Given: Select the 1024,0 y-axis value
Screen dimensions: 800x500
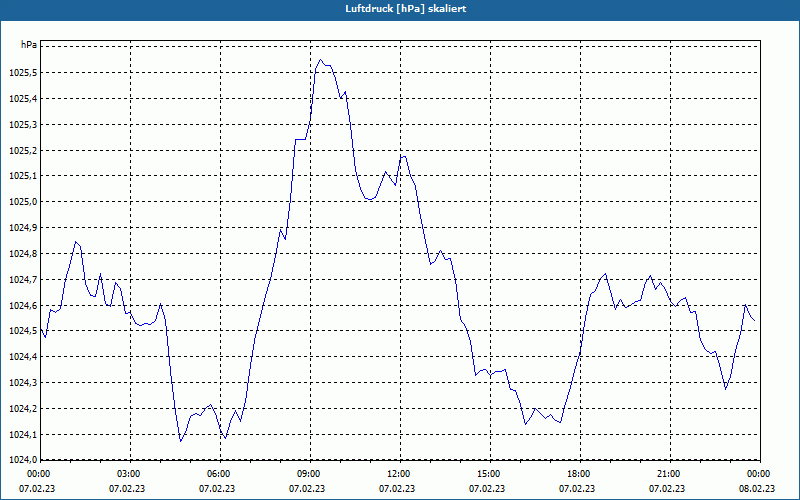Looking at the screenshot, I should pos(23,460).
